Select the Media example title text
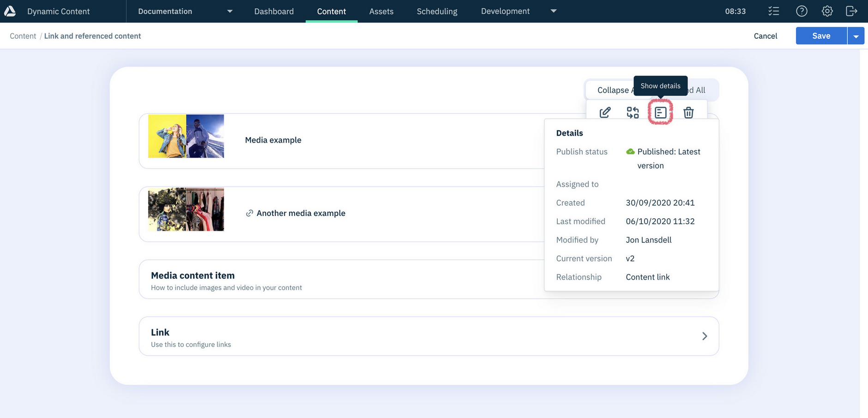868x418 pixels. click(x=273, y=140)
